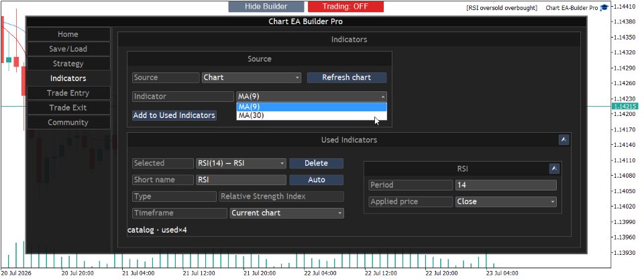This screenshot has height=279, width=644.
Task: Click the Source field label
Action: pyautogui.click(x=166, y=78)
